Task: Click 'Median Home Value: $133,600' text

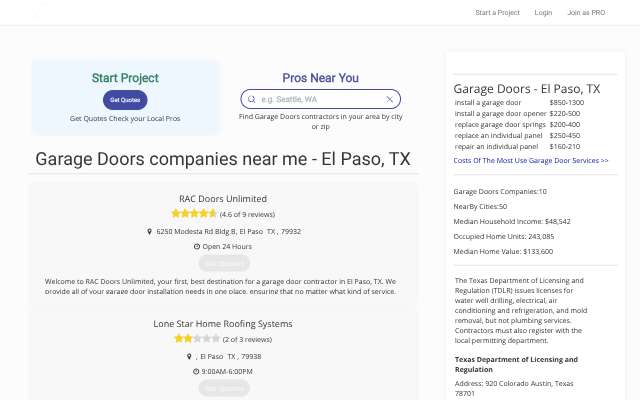Action: (503, 251)
